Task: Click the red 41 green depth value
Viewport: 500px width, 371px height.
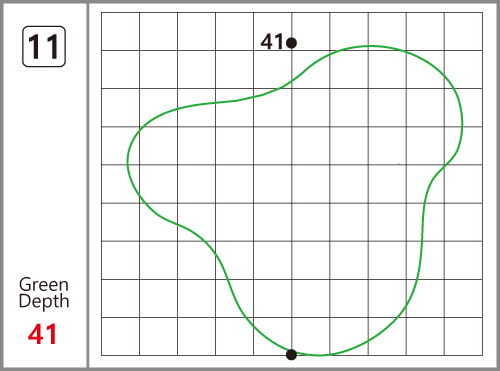Action: (x=43, y=334)
